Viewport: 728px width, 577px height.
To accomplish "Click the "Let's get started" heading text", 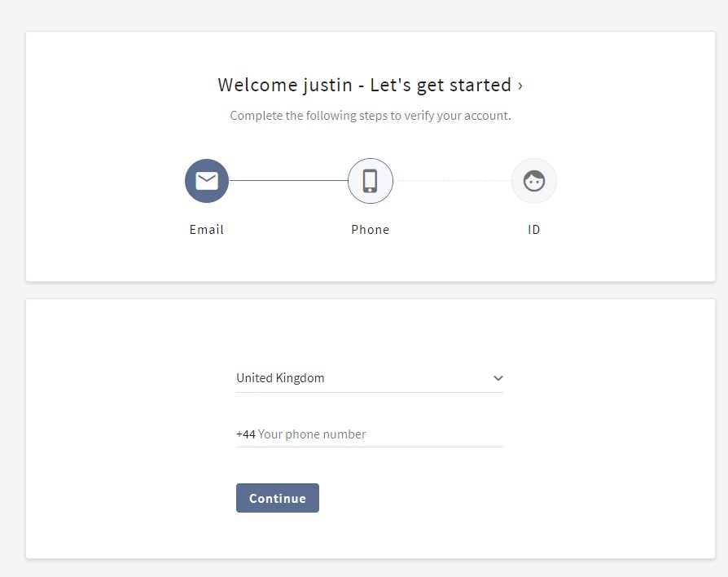I will (x=441, y=86).
